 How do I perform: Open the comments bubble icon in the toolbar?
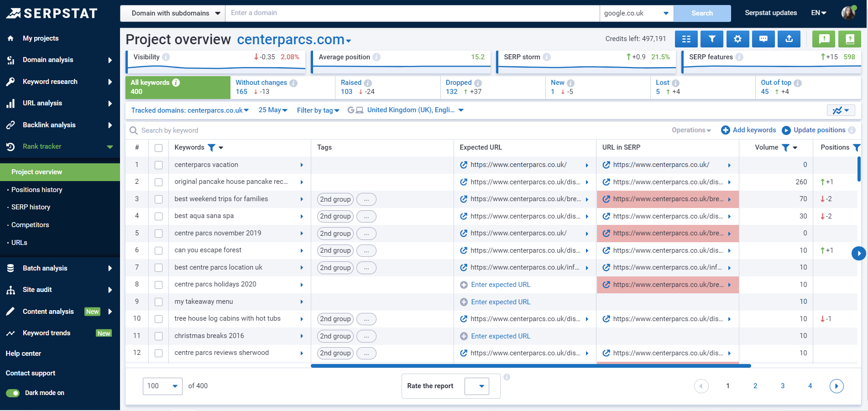click(763, 39)
